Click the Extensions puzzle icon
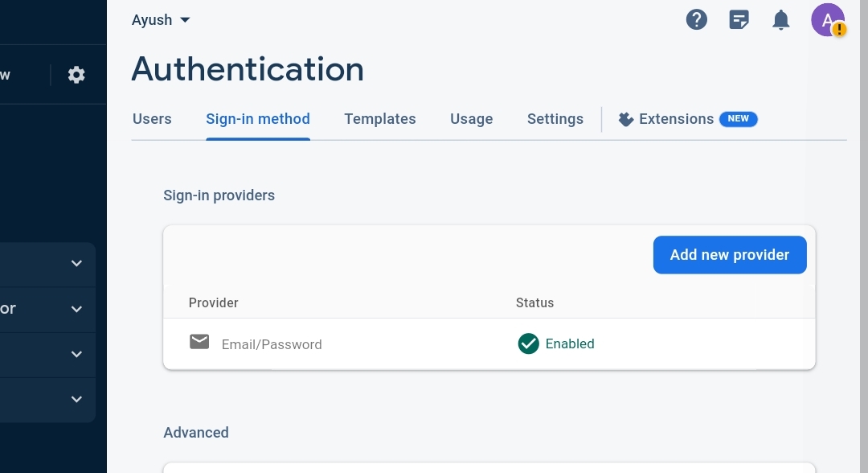Viewport: 868px width, 473px height. point(625,119)
